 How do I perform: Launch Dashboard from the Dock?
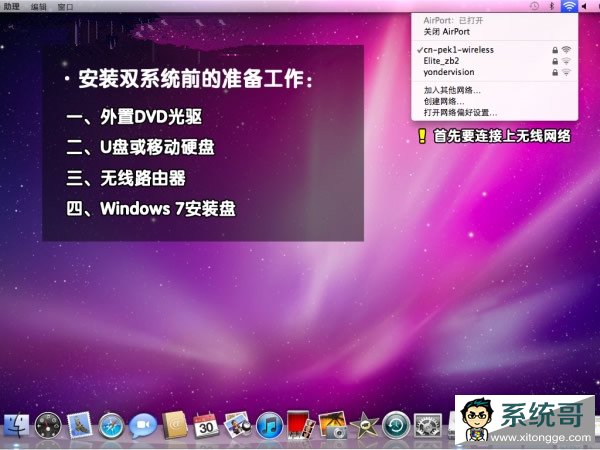click(48, 426)
